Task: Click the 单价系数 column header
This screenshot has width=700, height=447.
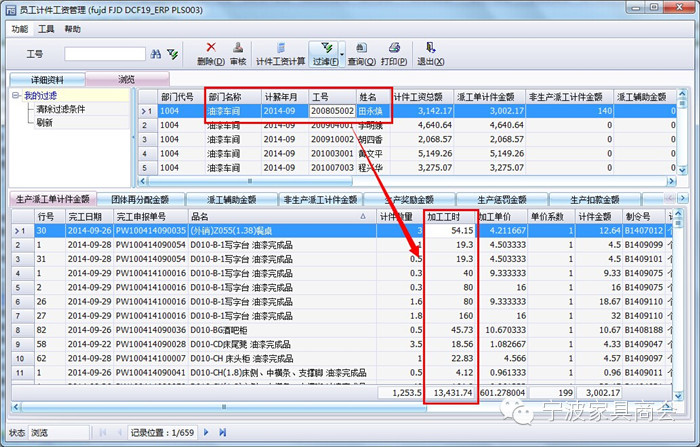Action: click(x=551, y=217)
